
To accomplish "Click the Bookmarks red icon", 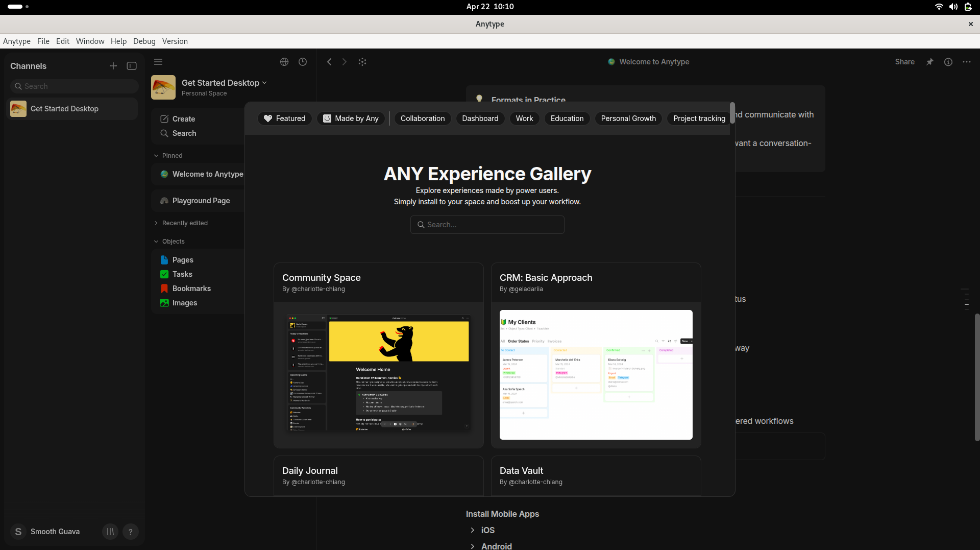I will coord(164,289).
